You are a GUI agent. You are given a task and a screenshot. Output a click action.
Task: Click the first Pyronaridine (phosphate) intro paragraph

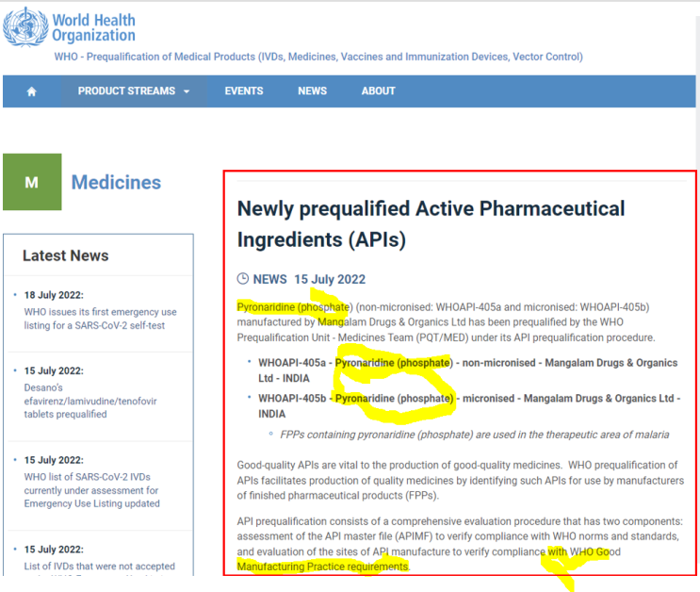446,322
